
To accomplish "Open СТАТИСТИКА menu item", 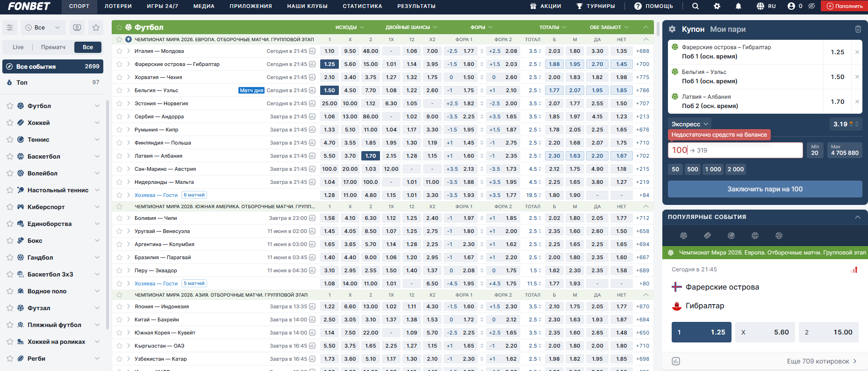I will [x=362, y=6].
